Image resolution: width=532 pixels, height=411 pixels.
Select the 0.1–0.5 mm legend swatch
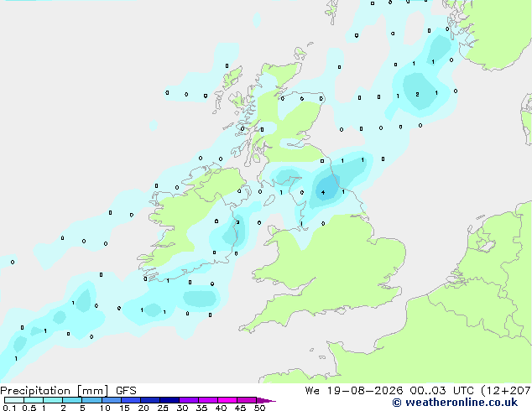point(14,400)
